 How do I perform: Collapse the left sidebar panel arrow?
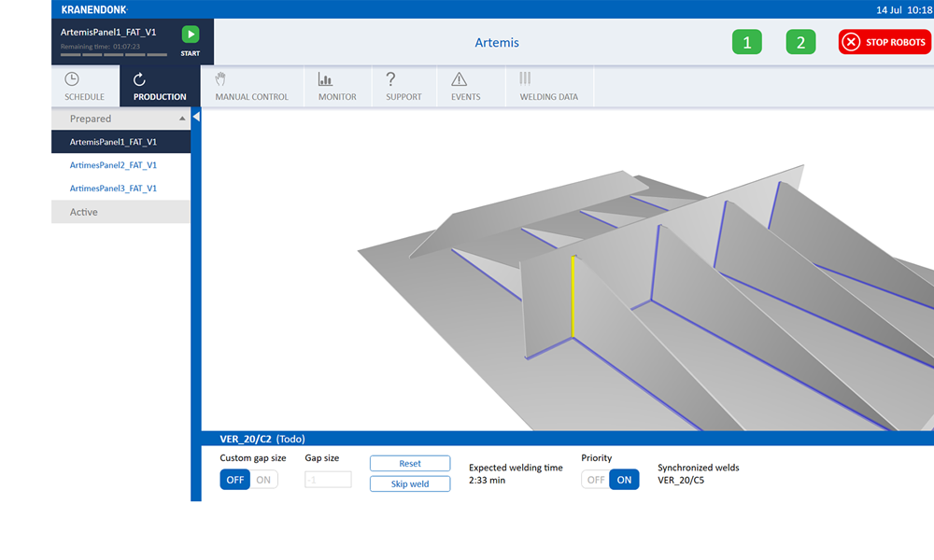[x=196, y=117]
